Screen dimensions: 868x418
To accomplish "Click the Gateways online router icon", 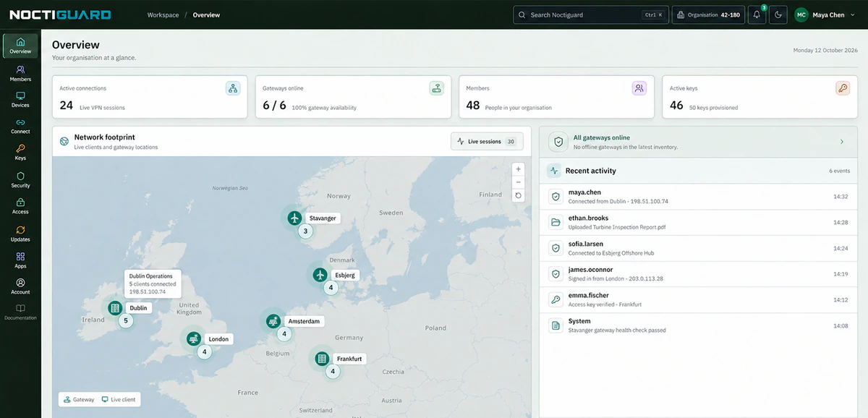I will click(436, 88).
